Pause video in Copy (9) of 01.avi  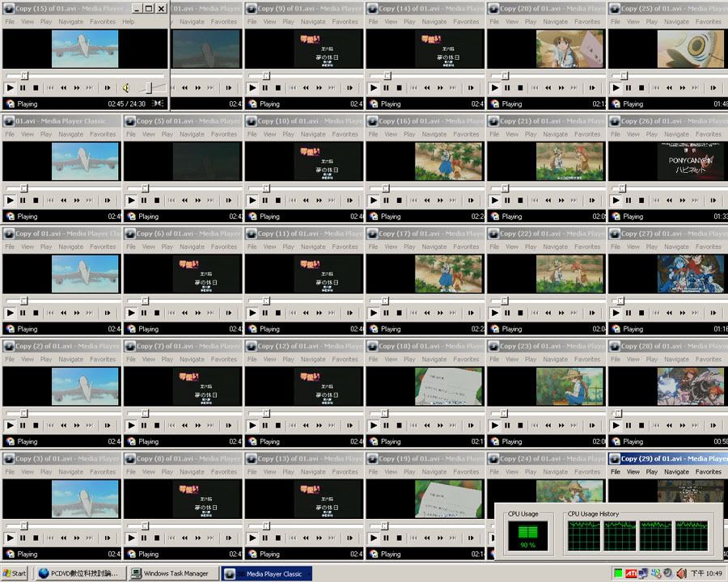(x=265, y=88)
